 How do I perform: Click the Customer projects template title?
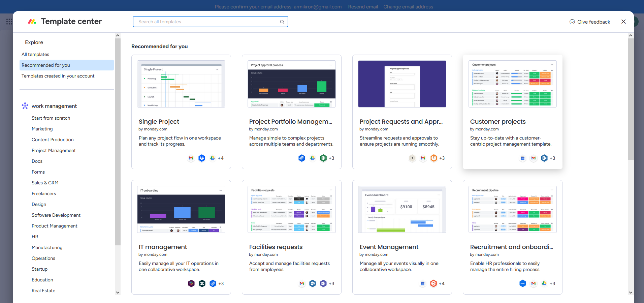tap(498, 122)
